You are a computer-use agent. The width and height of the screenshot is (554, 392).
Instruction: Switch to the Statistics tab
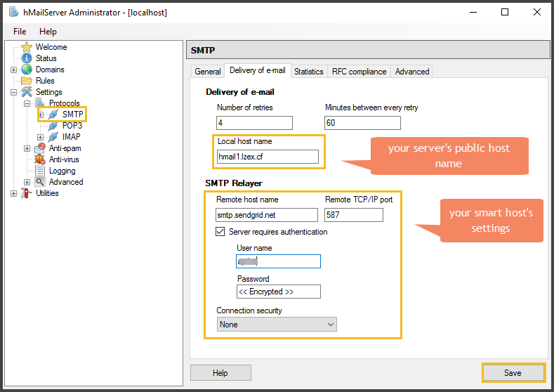(x=309, y=72)
